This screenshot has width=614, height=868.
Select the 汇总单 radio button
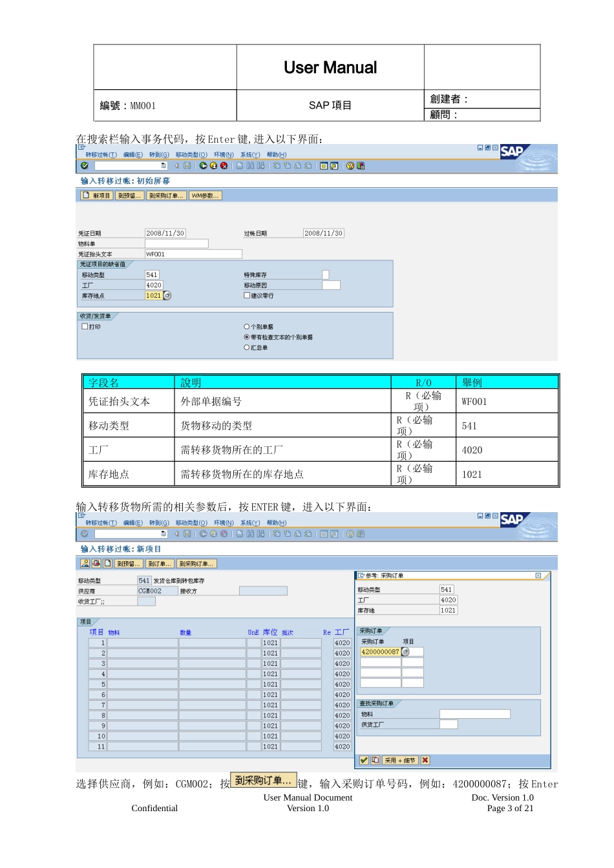247,347
